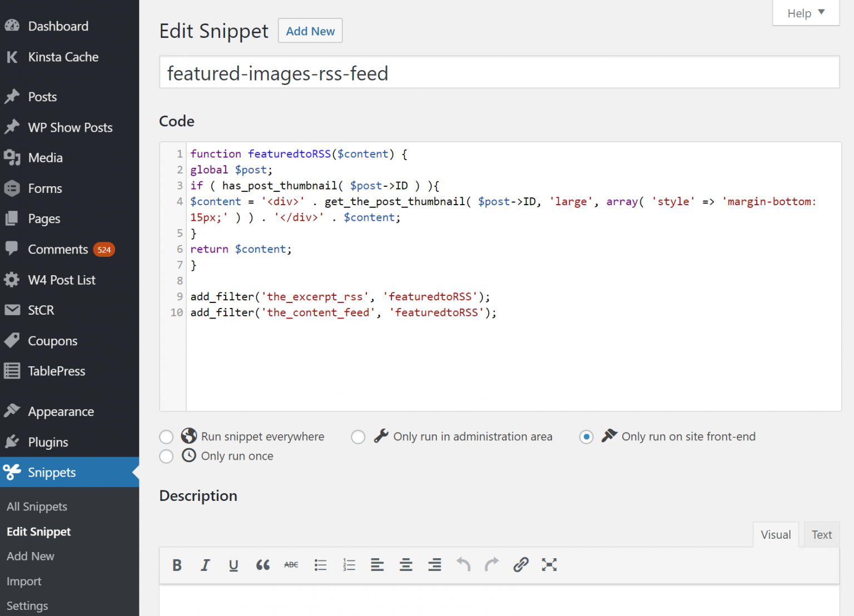854x616 pixels.
Task: Create a bulleted list
Action: click(x=320, y=565)
